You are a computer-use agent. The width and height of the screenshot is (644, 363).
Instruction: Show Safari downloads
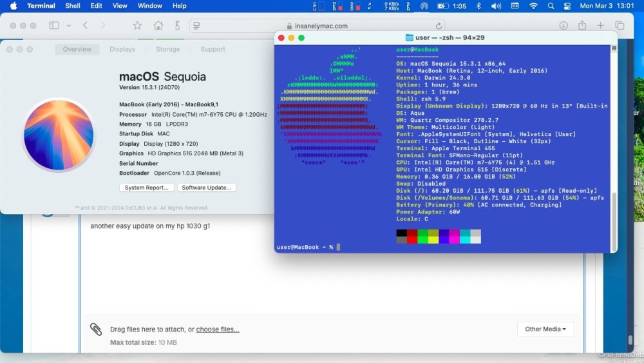(563, 26)
